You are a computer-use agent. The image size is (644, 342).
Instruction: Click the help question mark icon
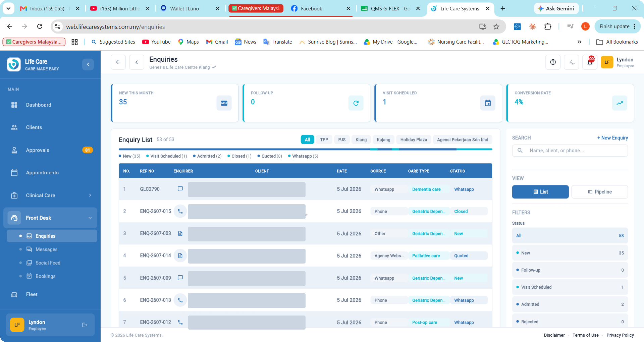tap(553, 62)
